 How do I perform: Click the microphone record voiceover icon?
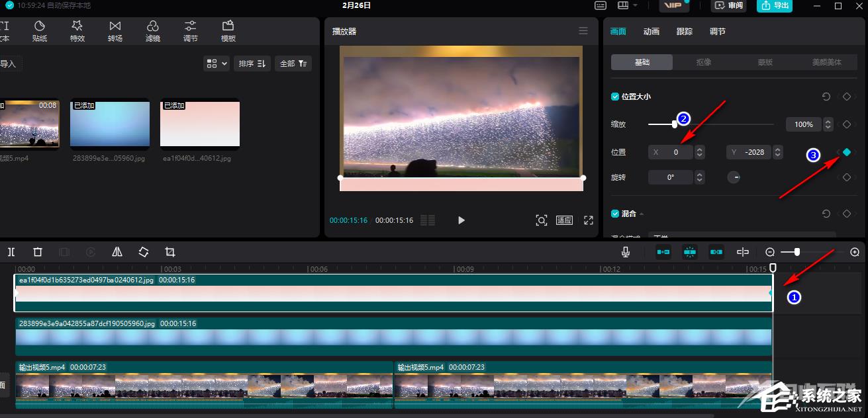(626, 252)
